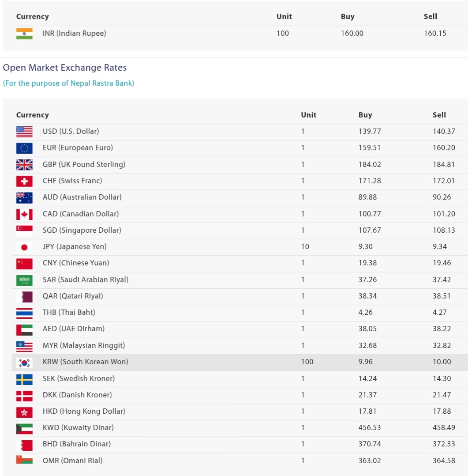The height and width of the screenshot is (476, 468).
Task: Click the Nepal Rastra Bank purpose note
Action: pyautogui.click(x=68, y=83)
